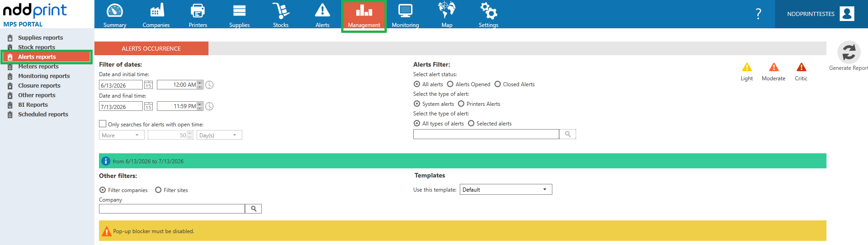Select the Alerts Opened radio button
Viewport: 868px width, 245px height.
tap(450, 84)
